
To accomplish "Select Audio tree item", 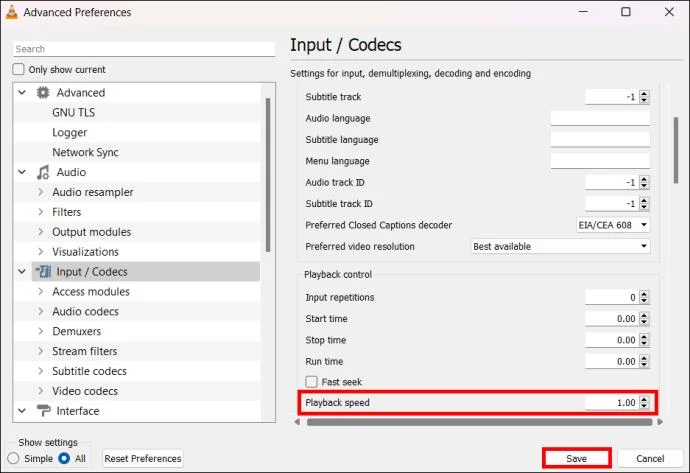I will [71, 172].
